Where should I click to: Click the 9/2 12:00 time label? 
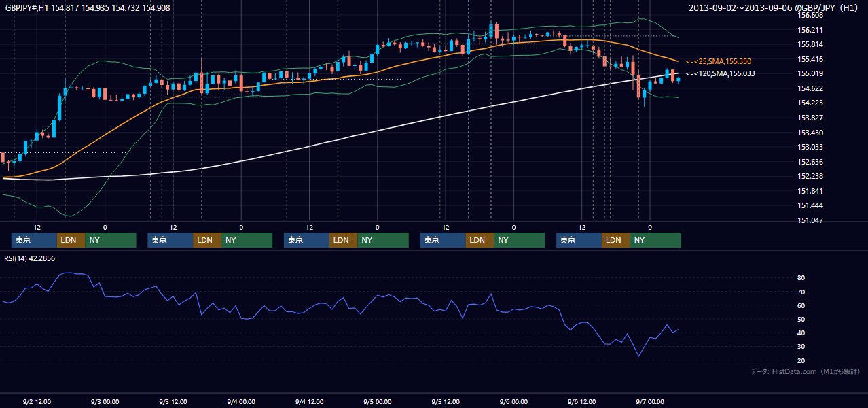pyautogui.click(x=37, y=401)
